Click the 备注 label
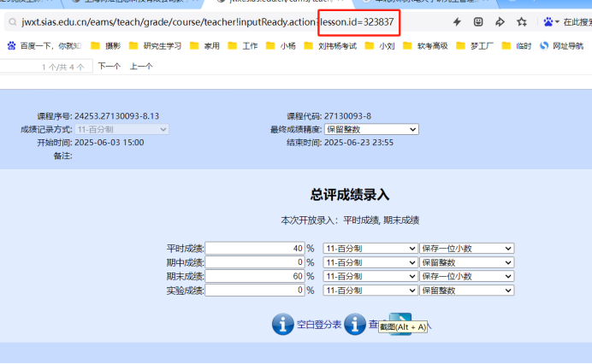 62,156
